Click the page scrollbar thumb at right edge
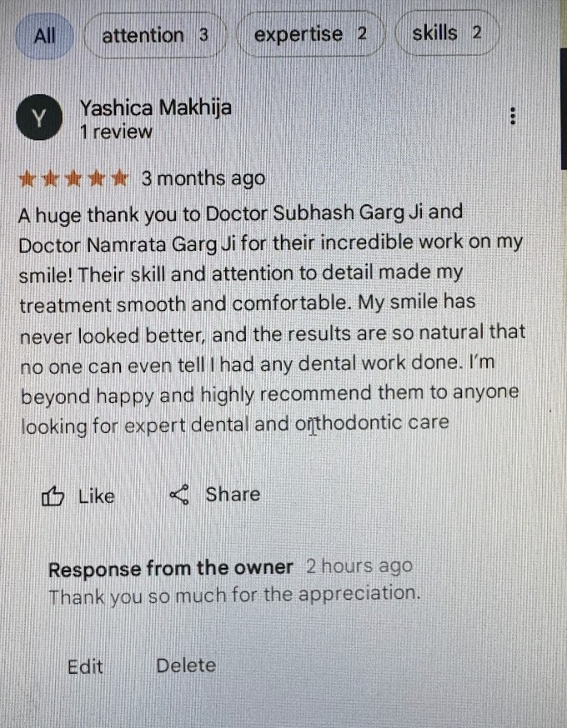567x728 pixels. click(x=564, y=108)
